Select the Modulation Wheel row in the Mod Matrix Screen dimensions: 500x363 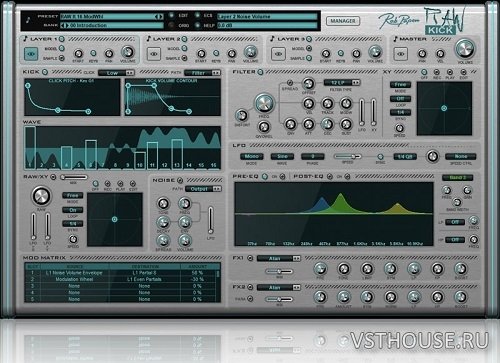tap(121, 279)
